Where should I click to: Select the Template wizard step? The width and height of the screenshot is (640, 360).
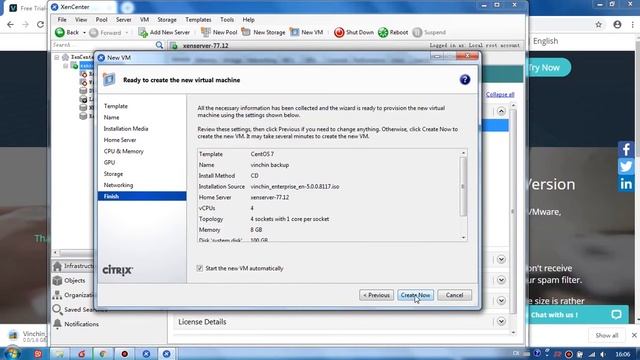(x=116, y=106)
